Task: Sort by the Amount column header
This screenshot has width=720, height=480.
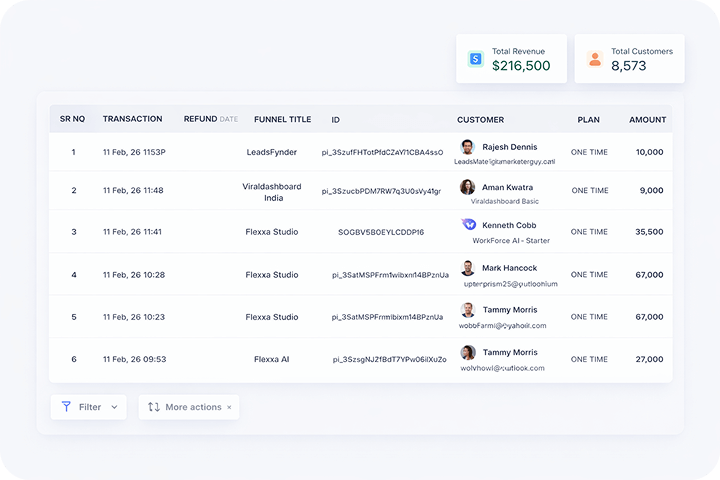Action: point(647,120)
